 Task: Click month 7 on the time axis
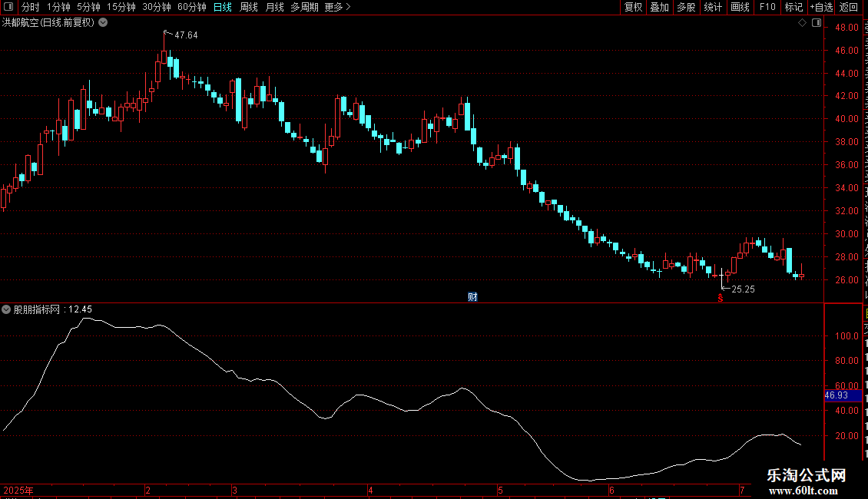tap(742, 490)
